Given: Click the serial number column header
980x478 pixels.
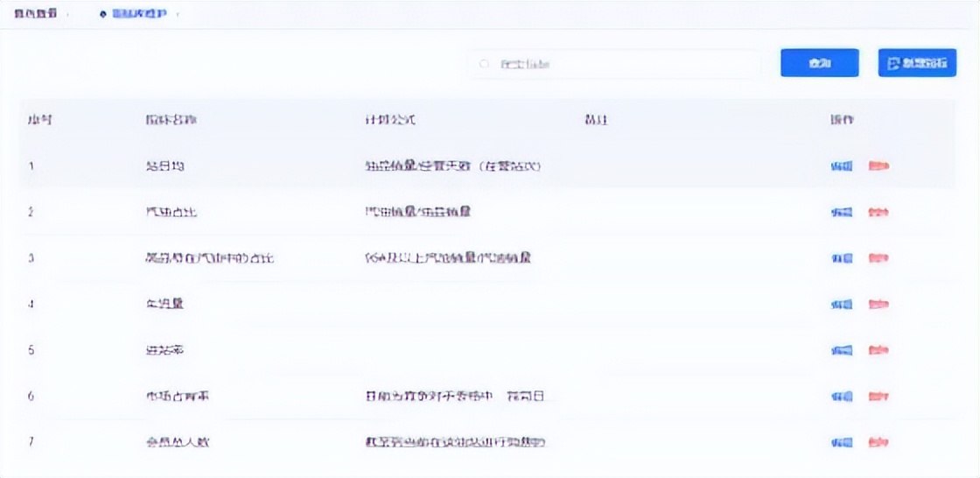Looking at the screenshot, I should 39,120.
